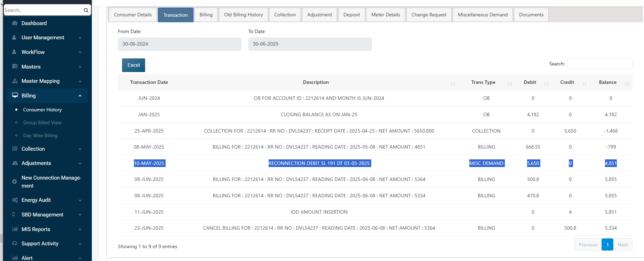Image resolution: width=644 pixels, height=261 pixels.
Task: Click the To Date field
Action: click(x=310, y=44)
